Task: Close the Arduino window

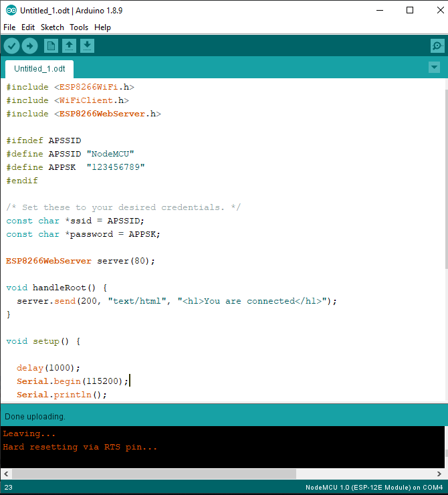Action: (x=441, y=11)
